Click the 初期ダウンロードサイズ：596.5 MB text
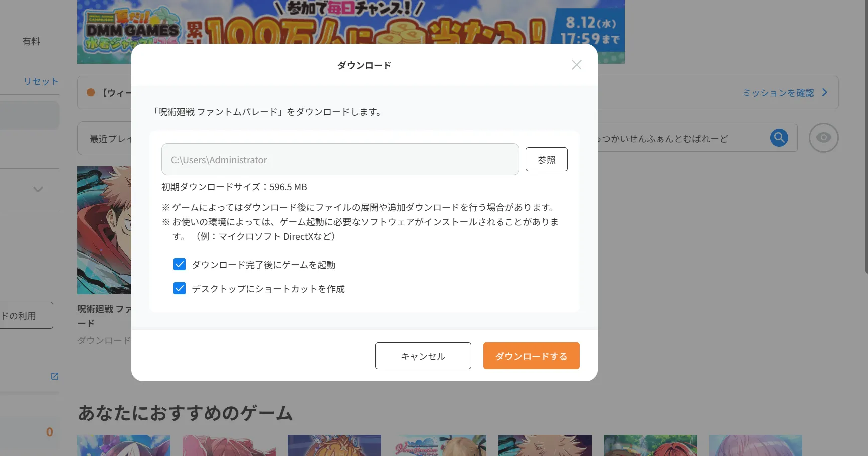The height and width of the screenshot is (456, 868). [234, 187]
